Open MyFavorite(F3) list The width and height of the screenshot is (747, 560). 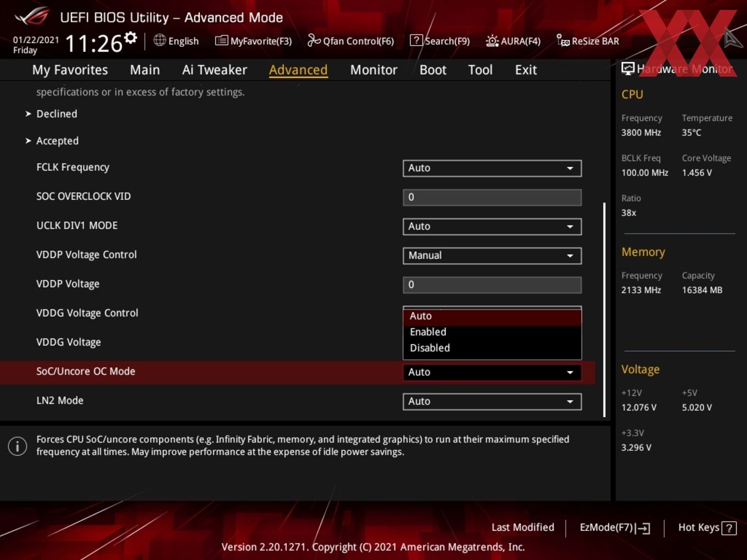[x=253, y=41]
